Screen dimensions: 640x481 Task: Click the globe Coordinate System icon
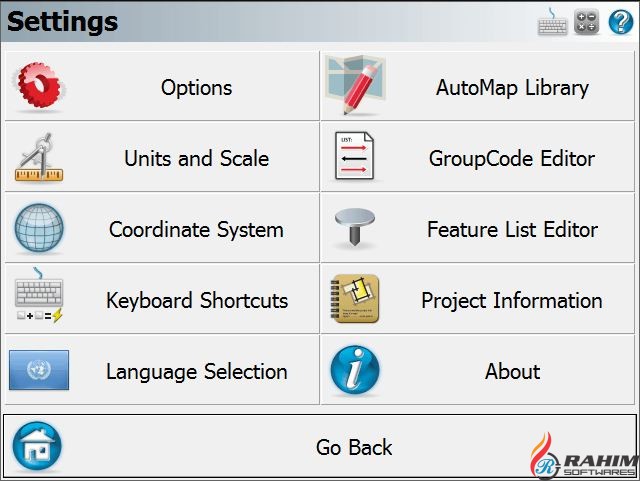click(39, 229)
